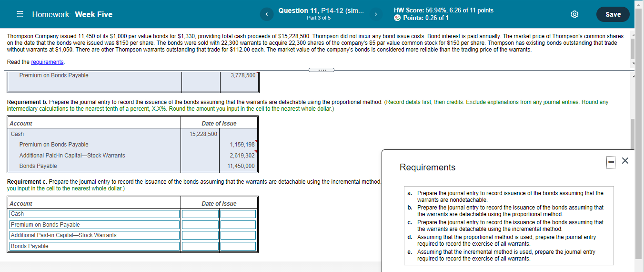Click the Cash row label in Requirement b

[17, 134]
